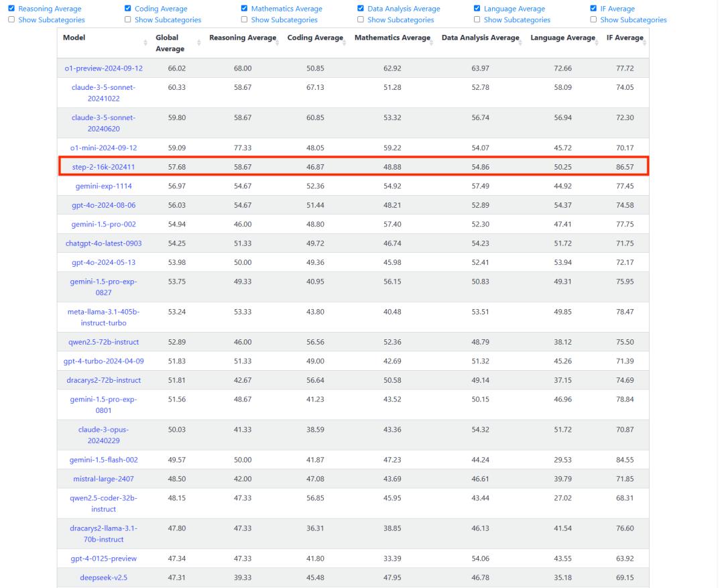The width and height of the screenshot is (724, 588).
Task: Check Show Subcategories below Language Average
Action: click(477, 20)
